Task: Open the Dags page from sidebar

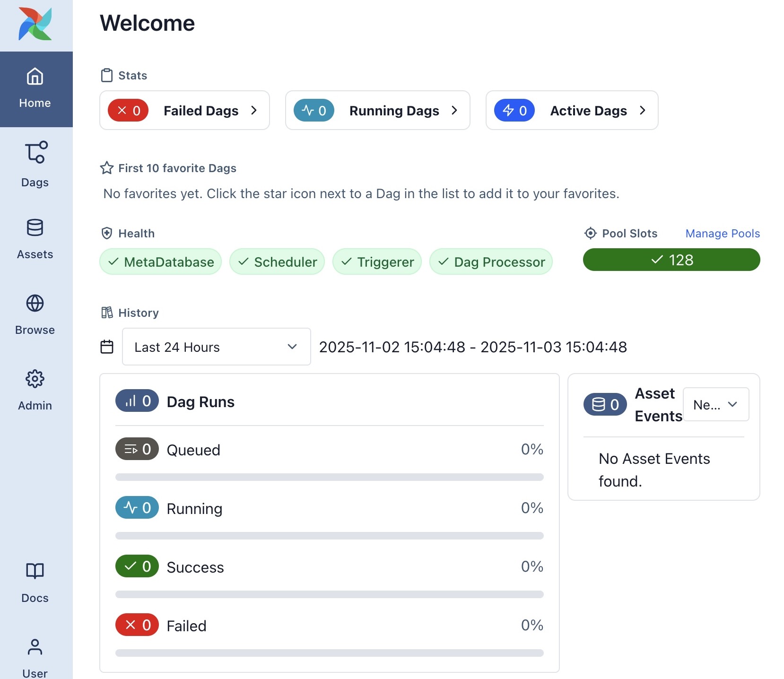Action: click(x=35, y=164)
